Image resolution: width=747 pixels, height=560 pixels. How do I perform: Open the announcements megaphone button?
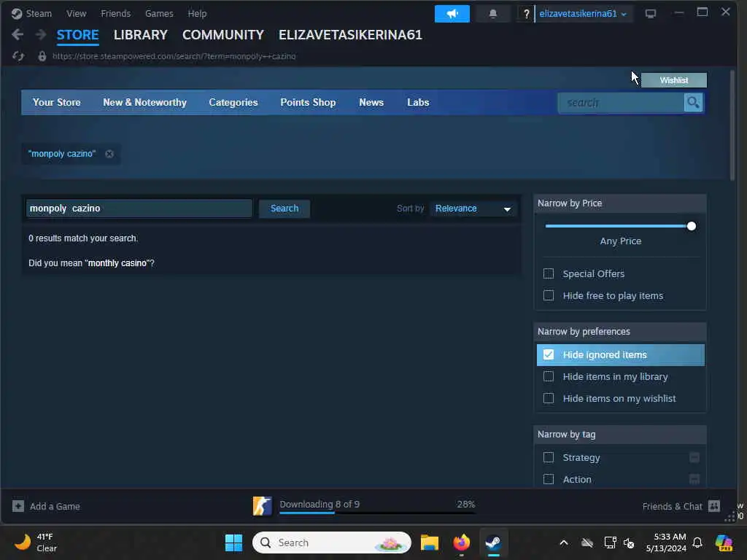coord(452,14)
